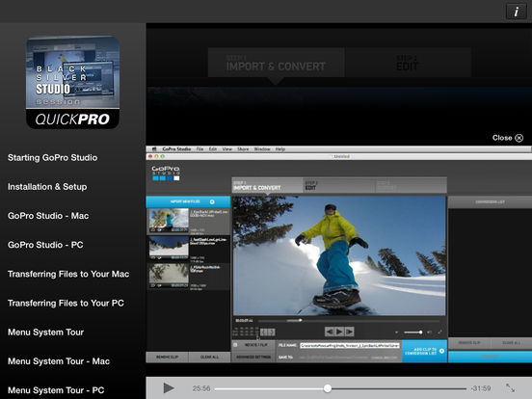Open the File menu in GoPro Studio
Viewport: 532px width, 399px height.
pyautogui.click(x=199, y=149)
